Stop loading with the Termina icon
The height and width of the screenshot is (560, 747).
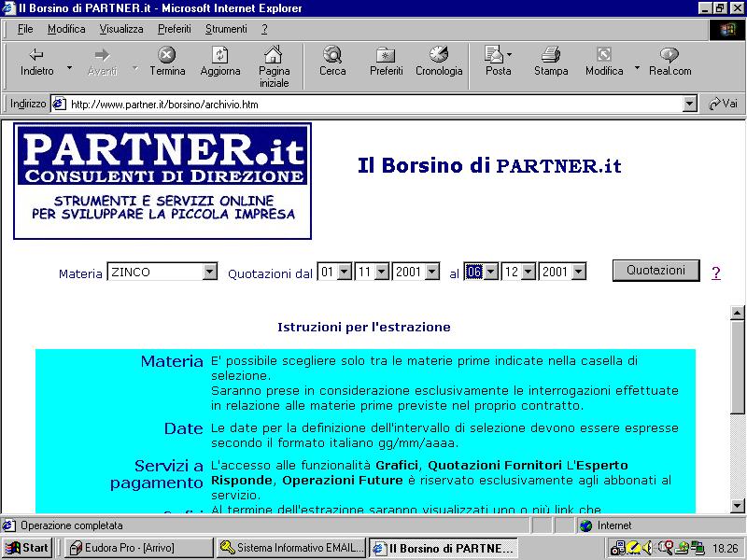[167, 62]
